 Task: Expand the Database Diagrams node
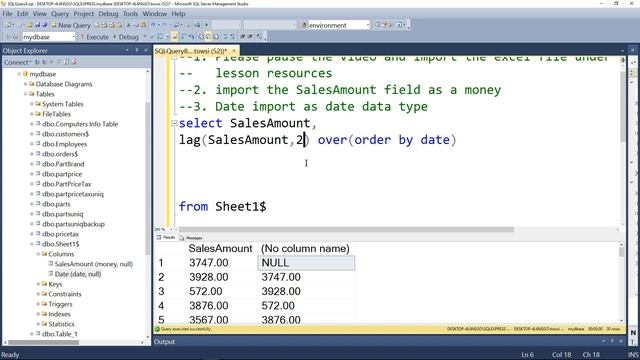click(25, 84)
